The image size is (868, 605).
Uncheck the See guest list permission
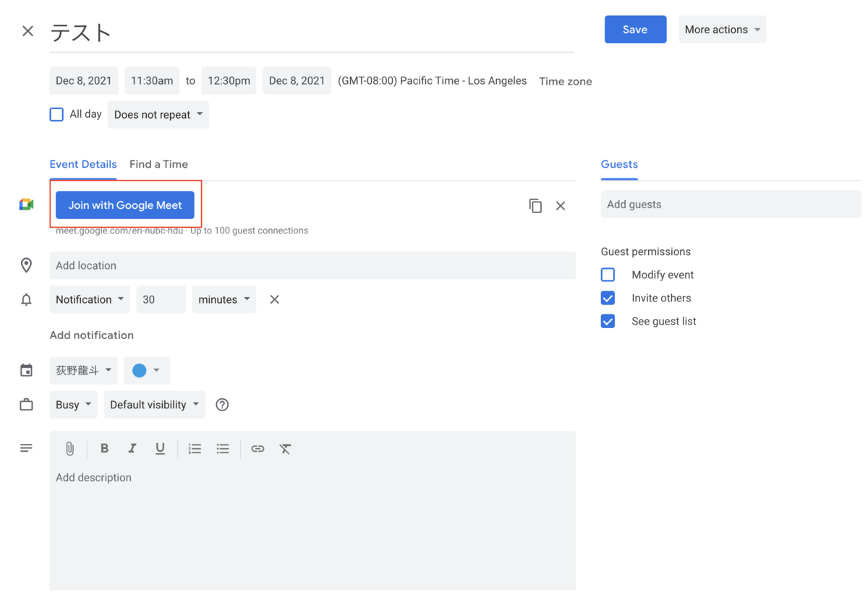coord(608,321)
